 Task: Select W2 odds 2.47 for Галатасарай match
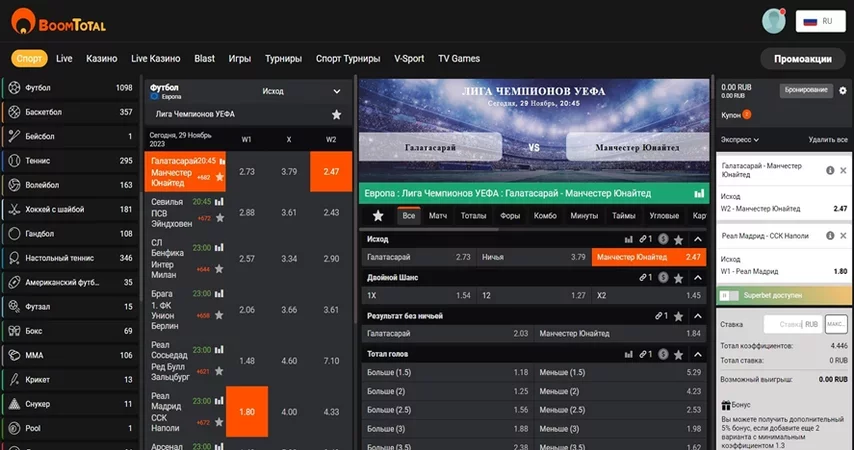(x=331, y=172)
